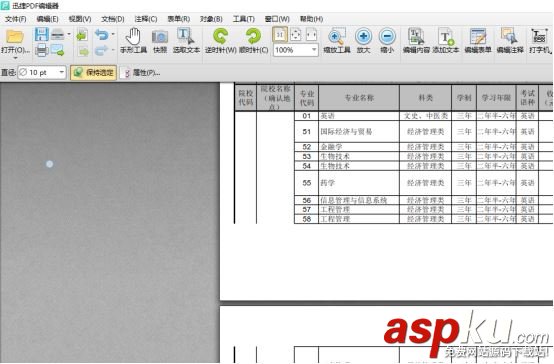Click the 专业名称 column header

pos(359,98)
